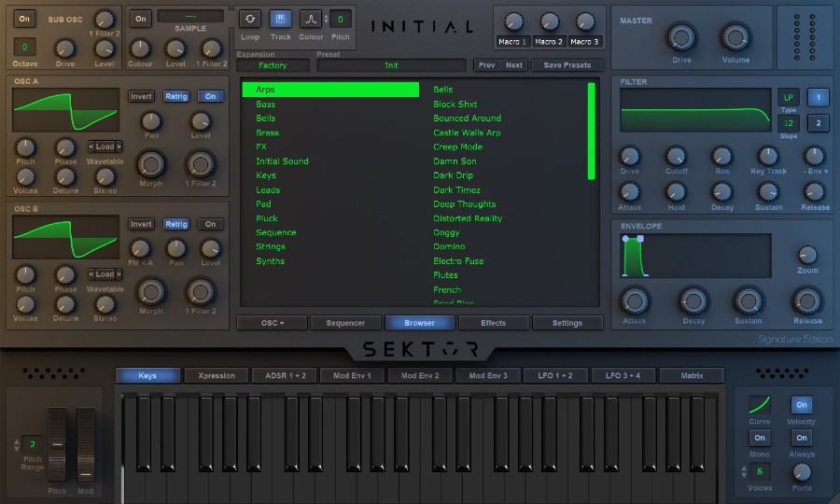Click the envelope Zoom knob
The image size is (840, 504).
[x=807, y=255]
